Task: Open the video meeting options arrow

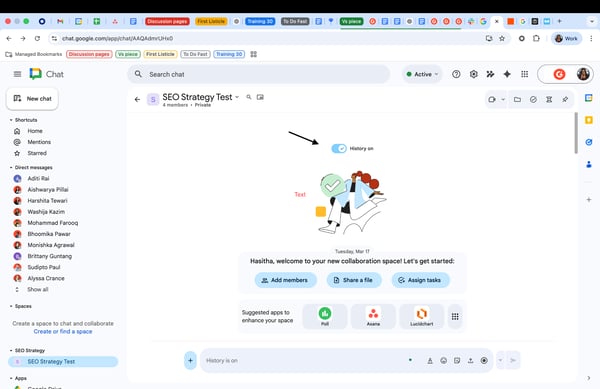Action: [x=503, y=99]
